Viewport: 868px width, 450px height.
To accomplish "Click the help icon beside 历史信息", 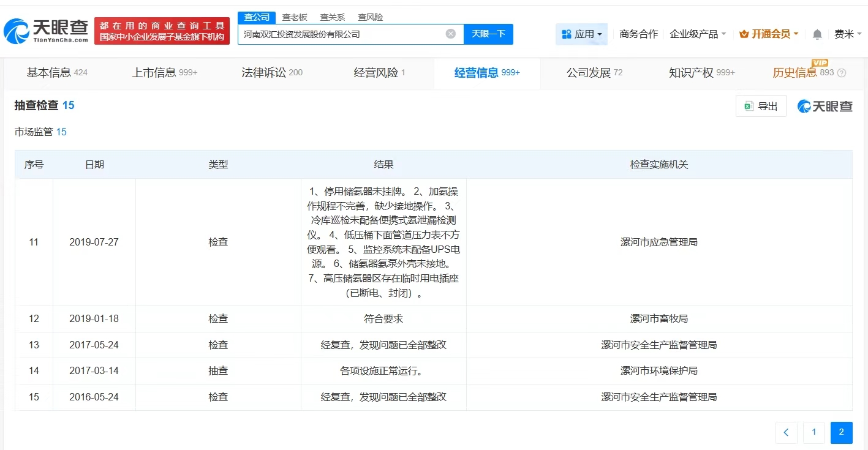I will (x=842, y=73).
